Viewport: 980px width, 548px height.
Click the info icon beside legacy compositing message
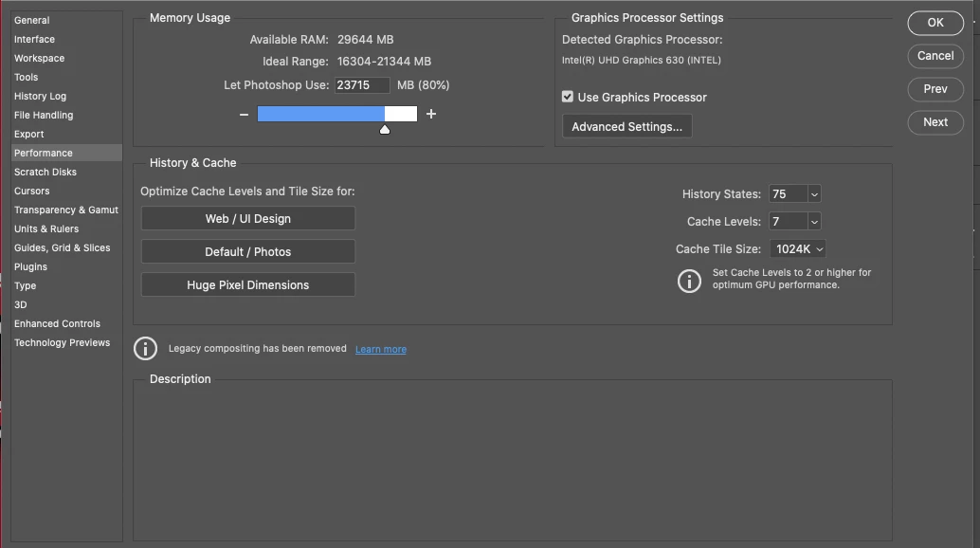click(145, 348)
